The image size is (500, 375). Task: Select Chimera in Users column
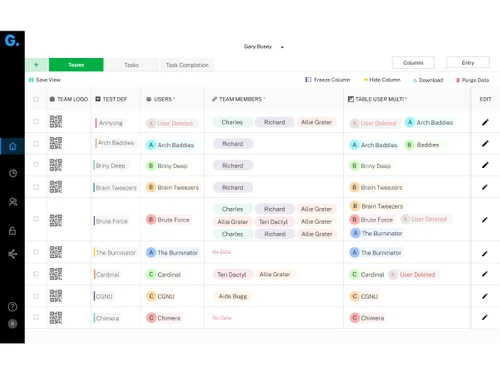click(x=164, y=318)
